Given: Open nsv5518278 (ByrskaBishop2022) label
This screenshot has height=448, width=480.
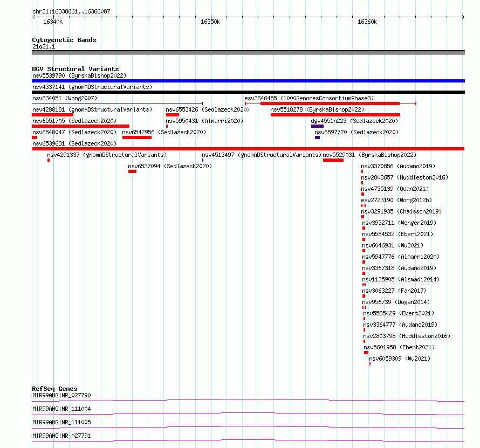Looking at the screenshot, I should (317, 109).
